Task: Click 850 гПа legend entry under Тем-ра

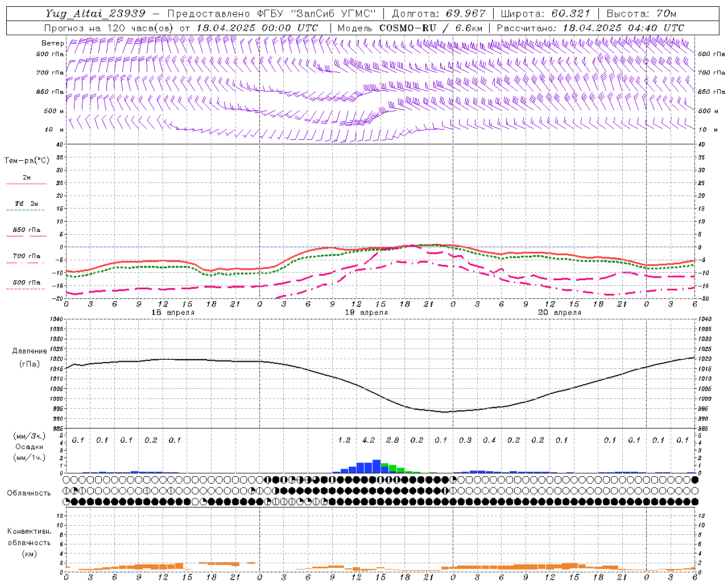Action: (27, 230)
